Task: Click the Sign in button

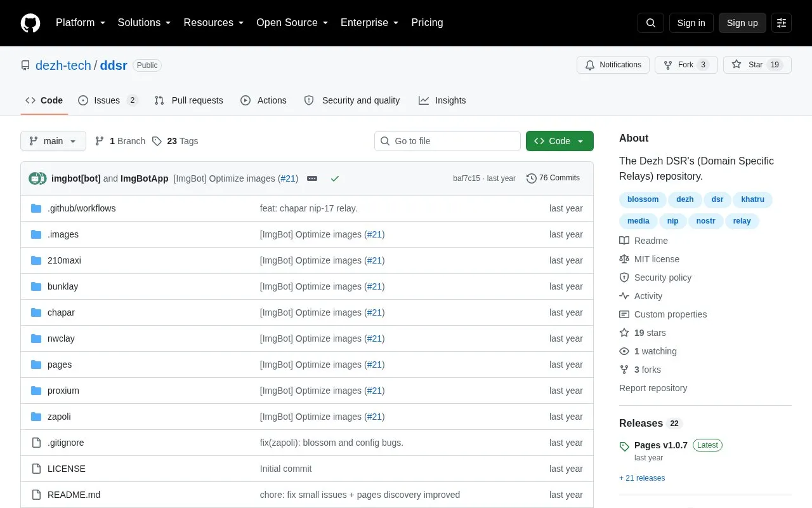Action: click(691, 23)
